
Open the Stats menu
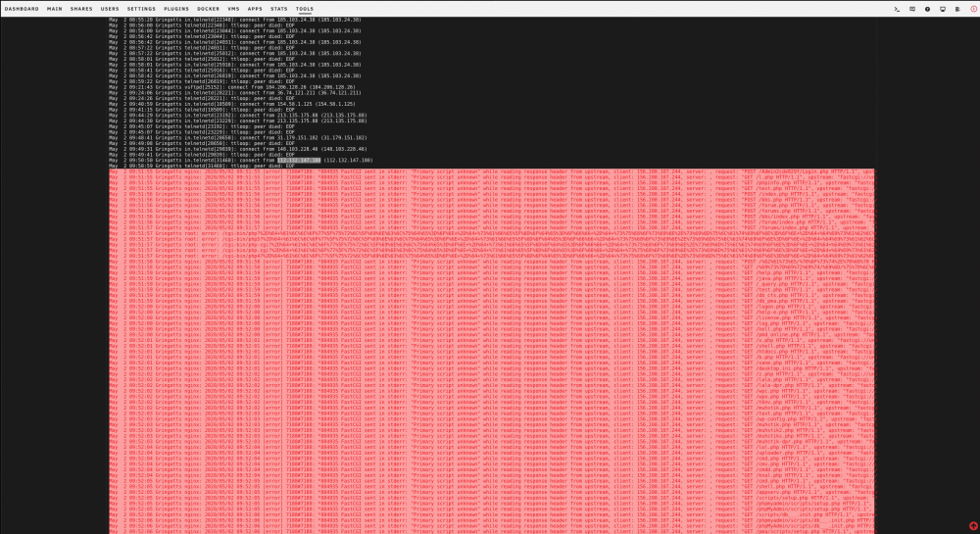tap(278, 9)
